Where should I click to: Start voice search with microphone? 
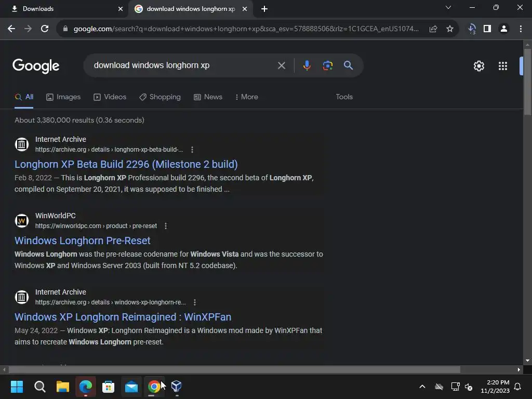(307, 65)
